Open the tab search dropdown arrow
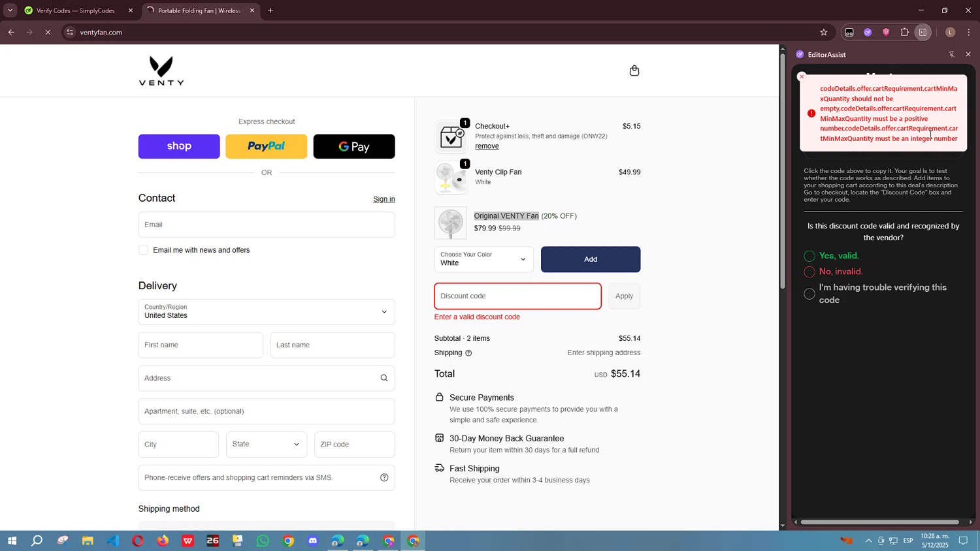This screenshot has height=551, width=980. pos(10,10)
